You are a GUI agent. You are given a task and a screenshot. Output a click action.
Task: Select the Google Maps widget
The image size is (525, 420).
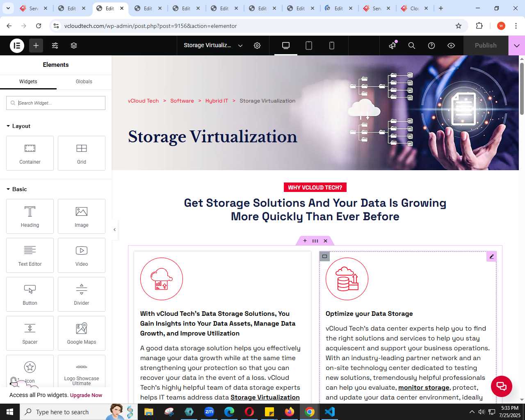point(82,333)
